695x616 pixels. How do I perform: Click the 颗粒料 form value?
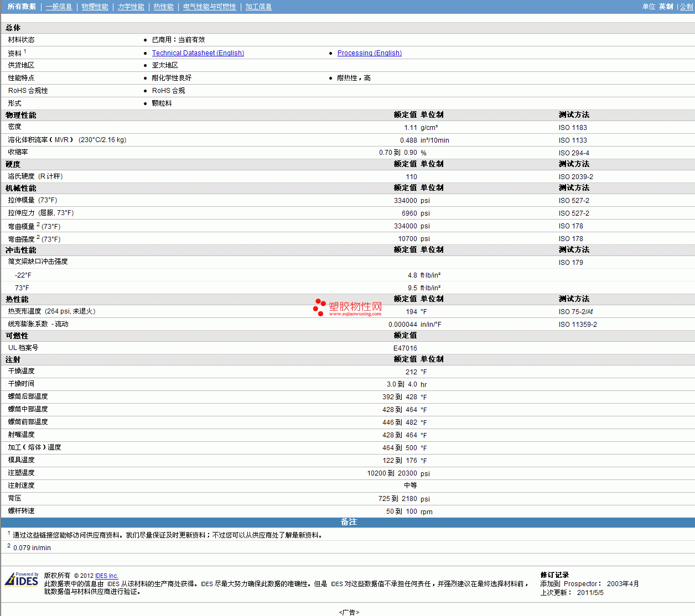click(162, 103)
